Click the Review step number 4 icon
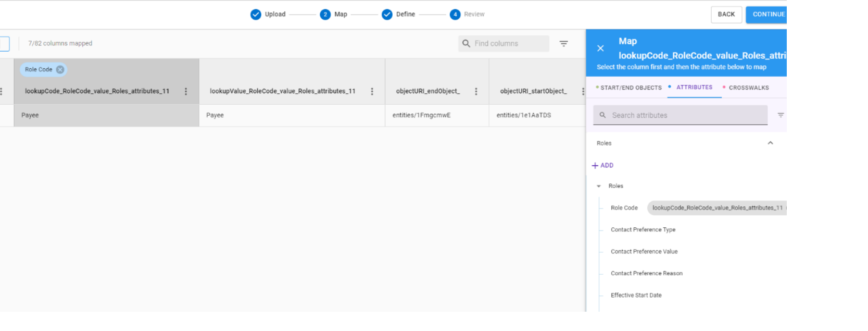 click(455, 15)
